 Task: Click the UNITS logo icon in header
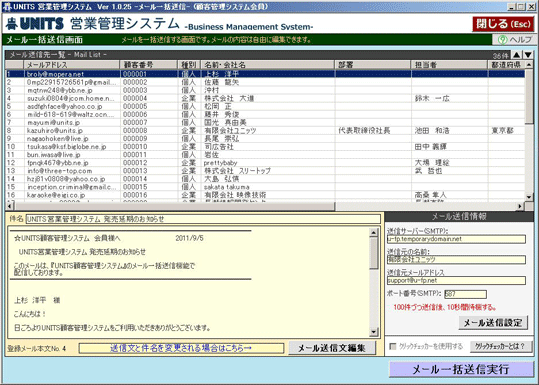[x=13, y=24]
